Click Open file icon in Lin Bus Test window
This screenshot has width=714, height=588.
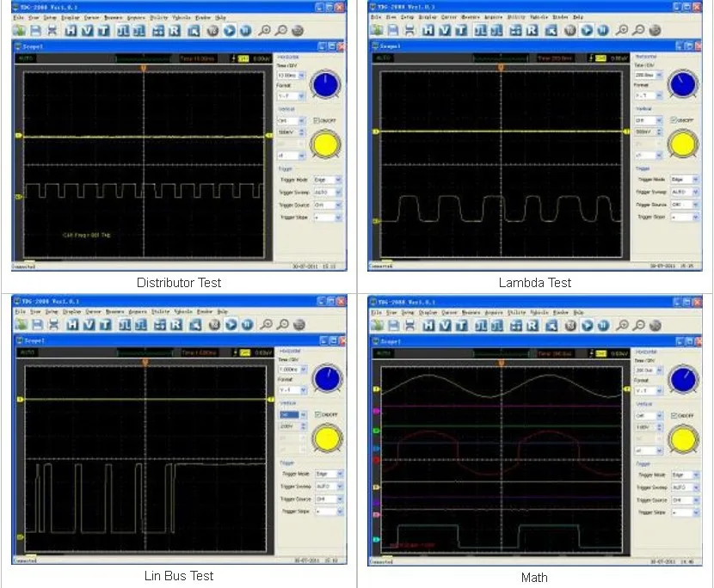coord(21,324)
